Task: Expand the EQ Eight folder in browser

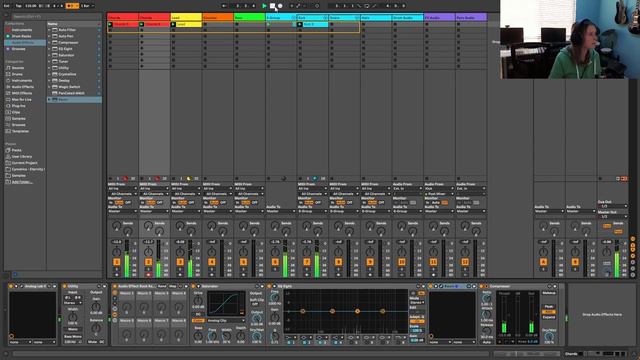Action: (x=49, y=49)
